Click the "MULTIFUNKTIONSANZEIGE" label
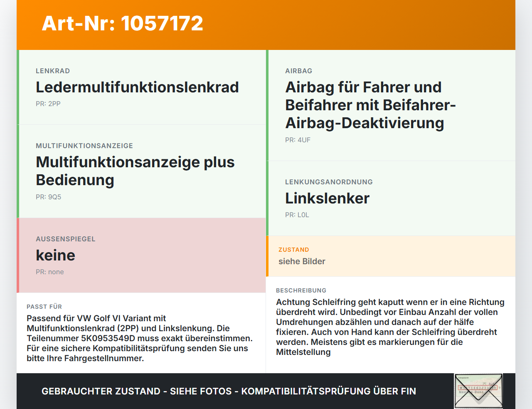This screenshot has width=532, height=409. point(84,146)
